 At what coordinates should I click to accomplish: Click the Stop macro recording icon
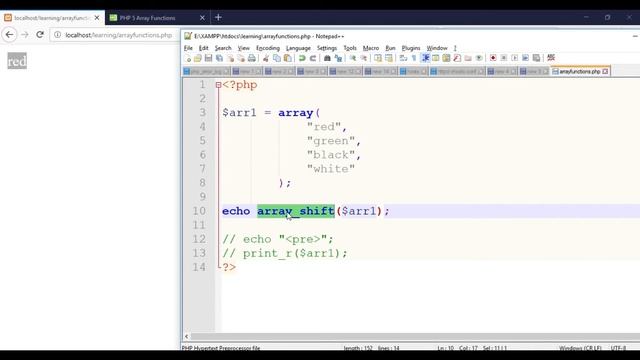click(504, 58)
